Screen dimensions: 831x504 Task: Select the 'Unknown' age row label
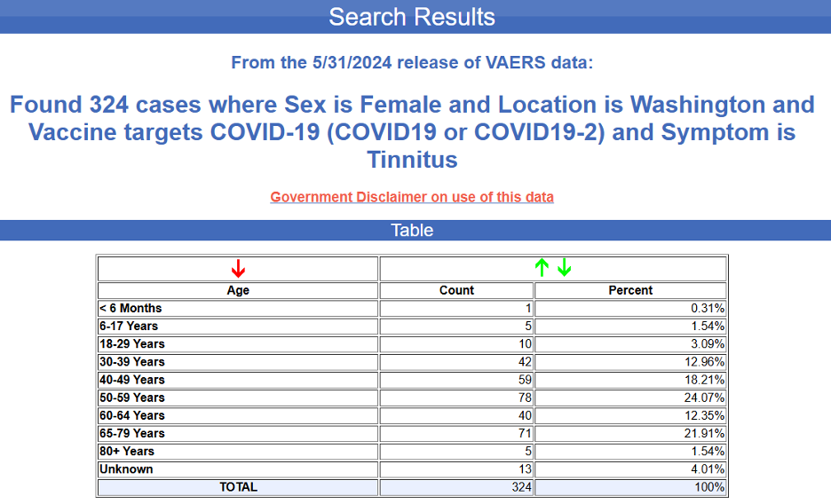pos(126,469)
